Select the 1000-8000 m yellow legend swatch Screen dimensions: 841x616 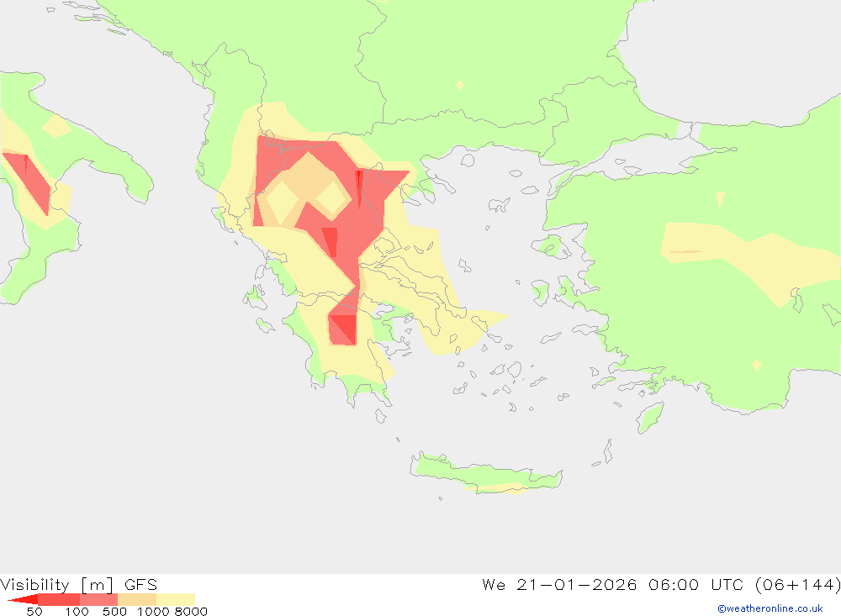coord(176,599)
